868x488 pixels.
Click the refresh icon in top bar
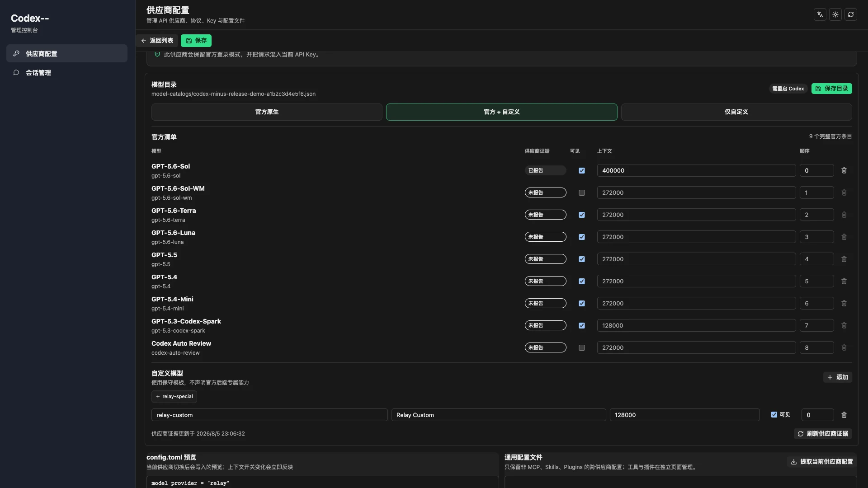coord(851,14)
